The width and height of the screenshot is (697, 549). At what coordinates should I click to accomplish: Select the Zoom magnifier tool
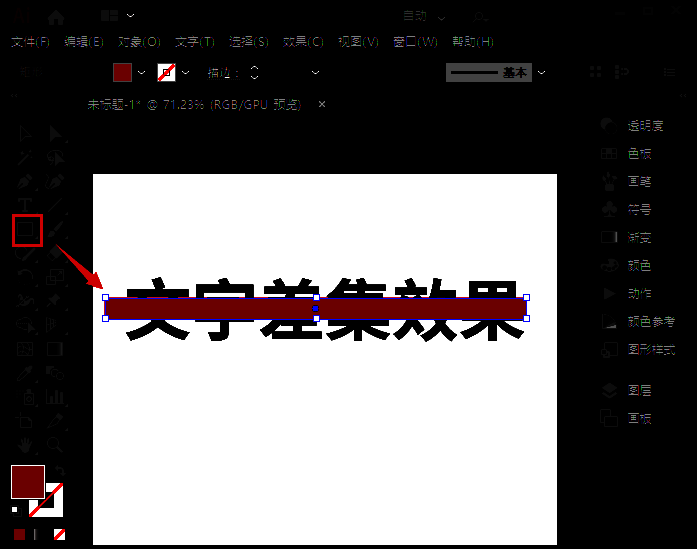pos(56,445)
